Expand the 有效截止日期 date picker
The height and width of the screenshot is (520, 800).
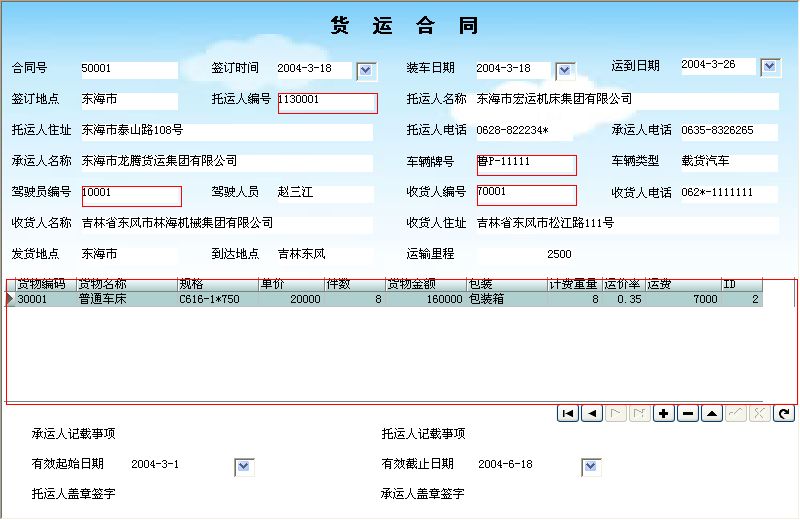(x=590, y=466)
